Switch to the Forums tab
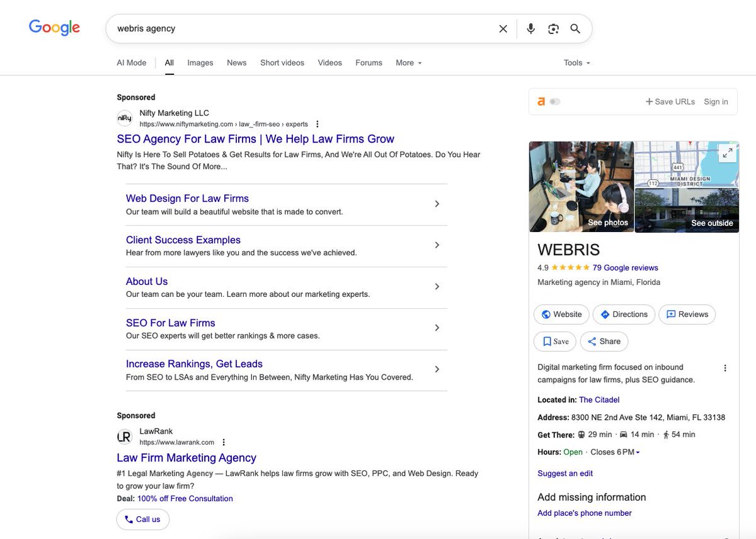The width and height of the screenshot is (756, 539). (369, 63)
